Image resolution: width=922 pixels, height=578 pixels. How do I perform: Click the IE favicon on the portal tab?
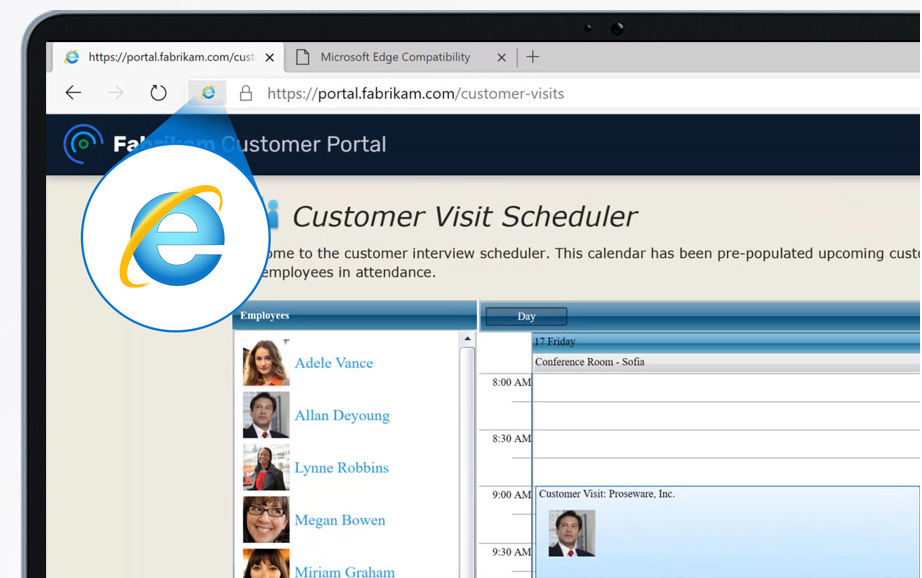[72, 57]
